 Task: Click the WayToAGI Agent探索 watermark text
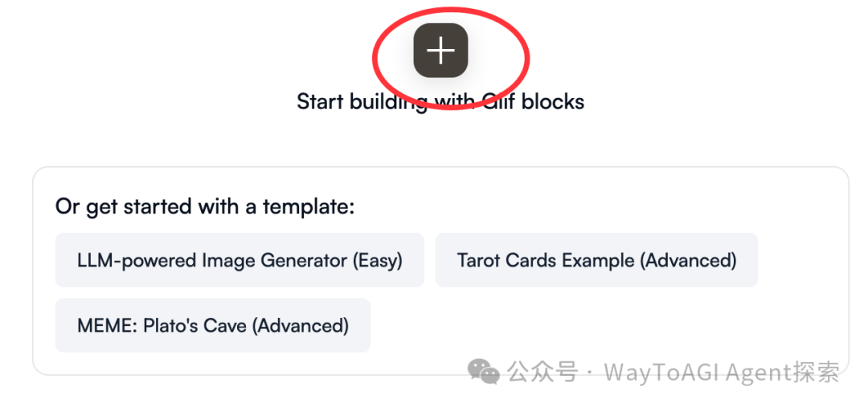pyautogui.click(x=722, y=372)
